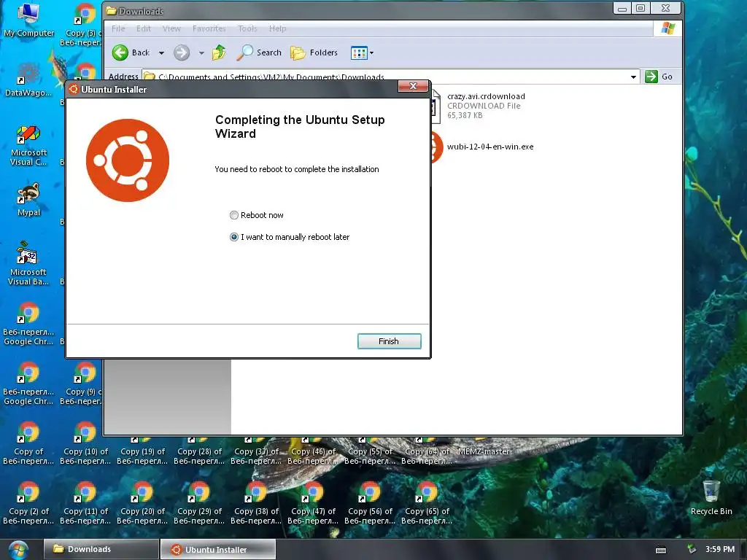This screenshot has width=747, height=560.
Task: Click the Copy (56) of Chrome shortcut
Action: coord(370,504)
